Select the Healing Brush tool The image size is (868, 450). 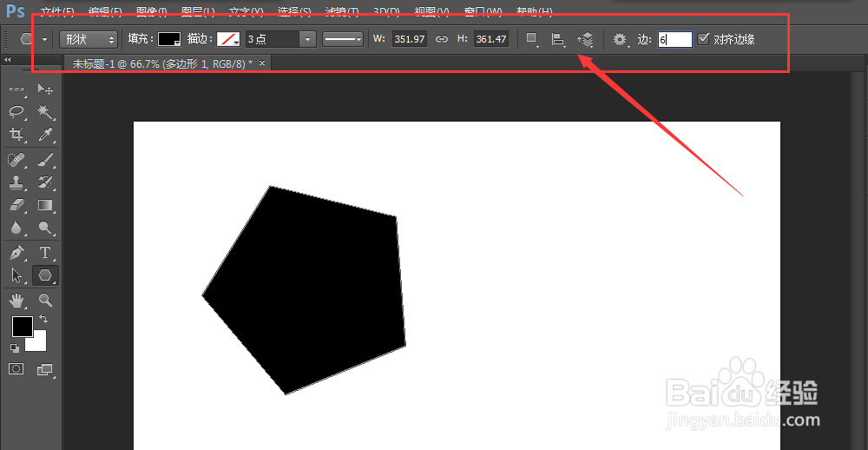click(16, 161)
